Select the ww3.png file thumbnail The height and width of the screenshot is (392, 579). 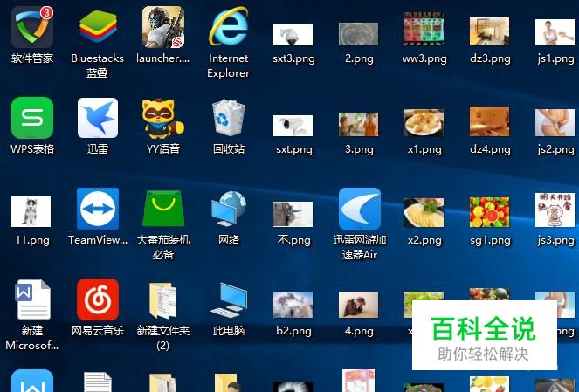click(424, 29)
